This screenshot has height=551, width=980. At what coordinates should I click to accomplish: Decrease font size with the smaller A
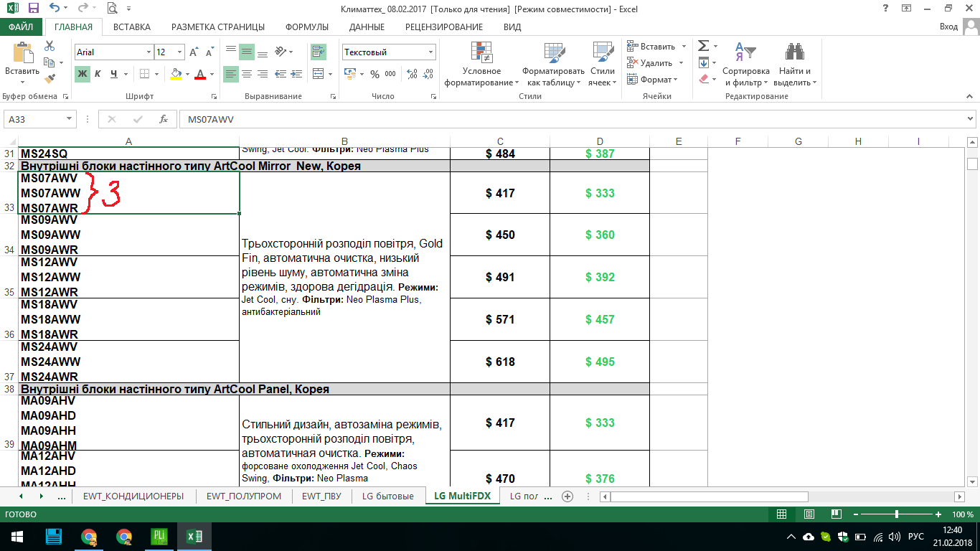click(209, 52)
